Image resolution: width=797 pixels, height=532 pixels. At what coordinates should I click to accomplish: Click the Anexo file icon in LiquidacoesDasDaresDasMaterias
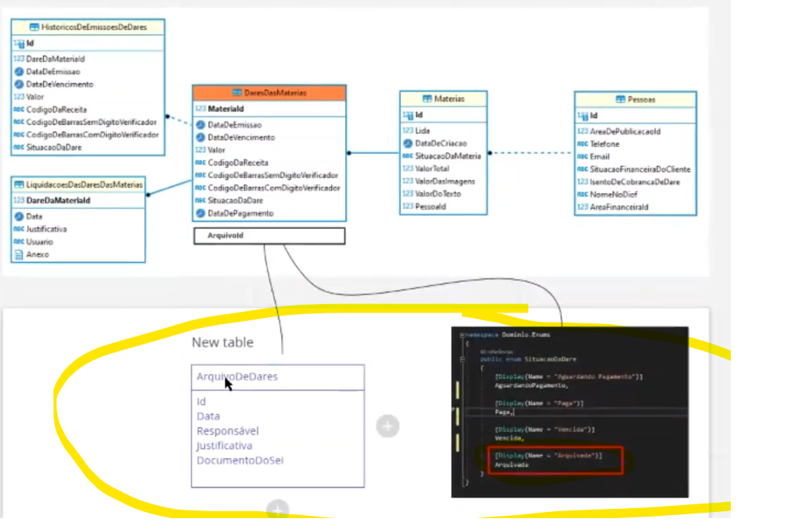tap(18, 255)
